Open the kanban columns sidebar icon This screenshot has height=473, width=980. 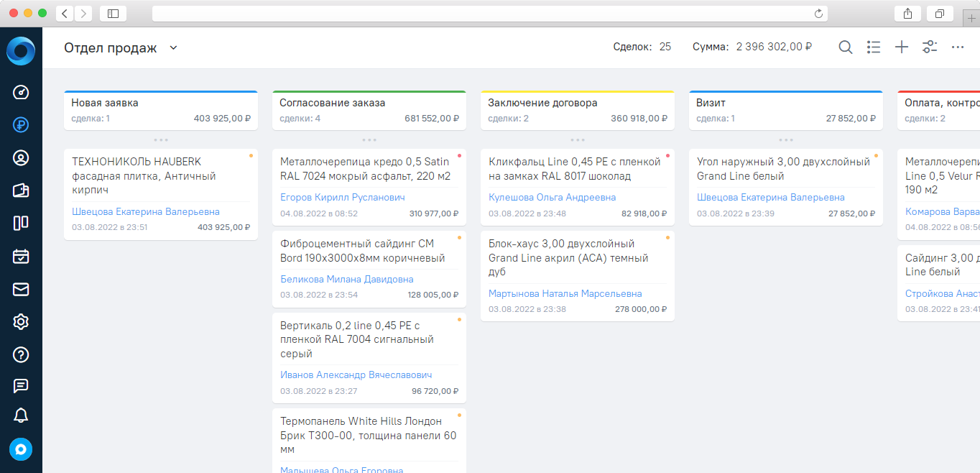pos(20,224)
